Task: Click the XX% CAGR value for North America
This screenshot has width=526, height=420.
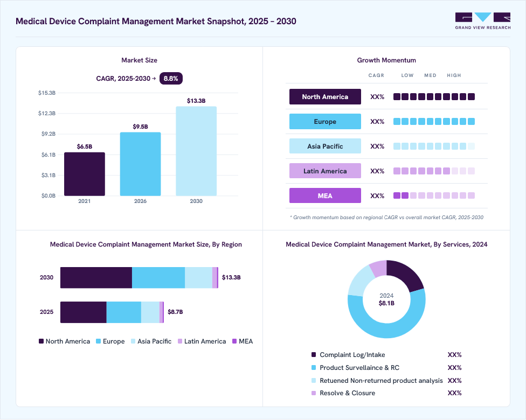Action: tap(377, 97)
